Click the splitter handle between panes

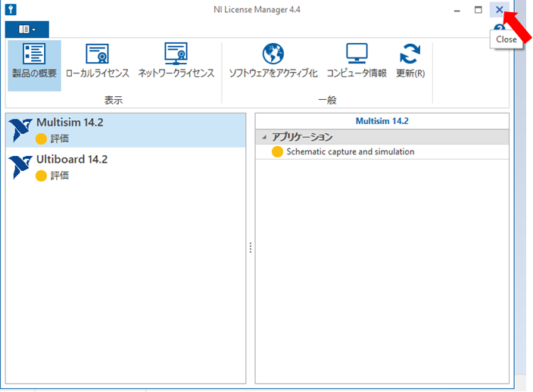[x=251, y=247]
